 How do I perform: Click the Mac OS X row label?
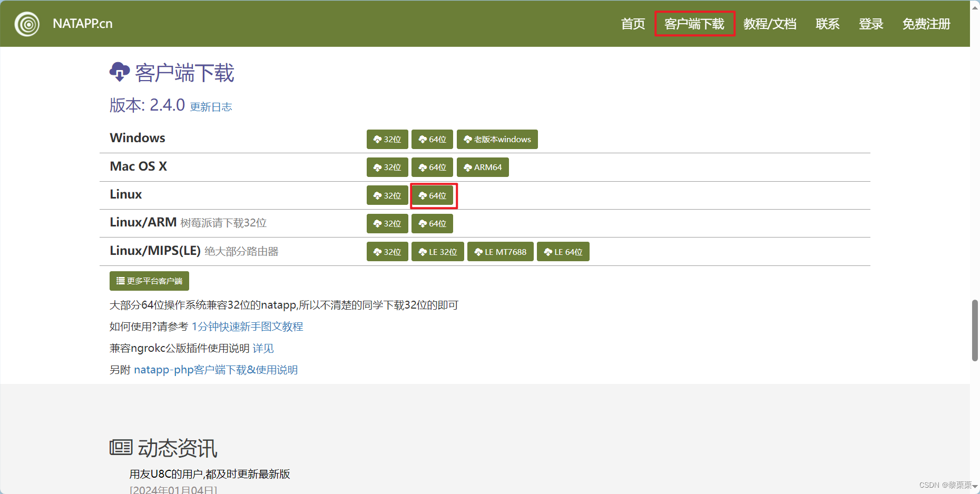coord(139,166)
